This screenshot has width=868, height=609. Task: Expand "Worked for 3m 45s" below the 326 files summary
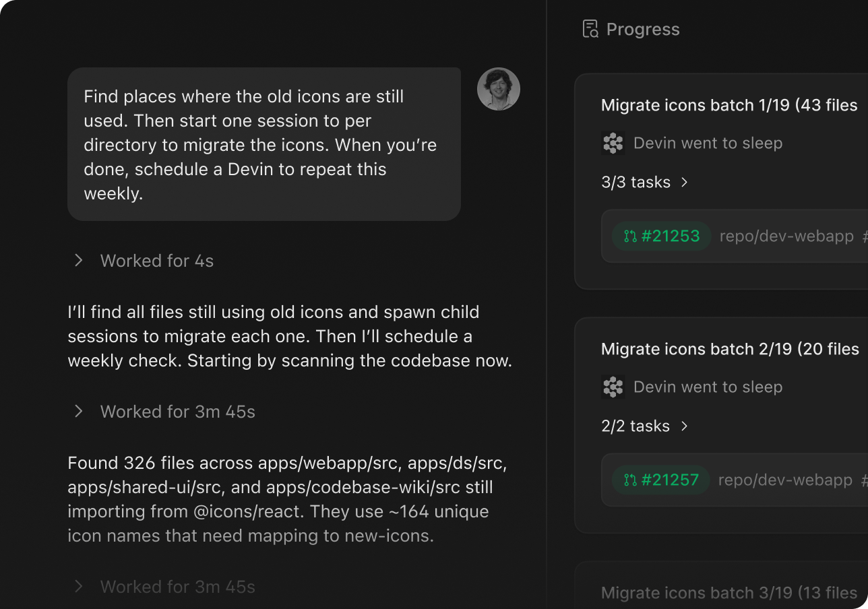pyautogui.click(x=79, y=587)
